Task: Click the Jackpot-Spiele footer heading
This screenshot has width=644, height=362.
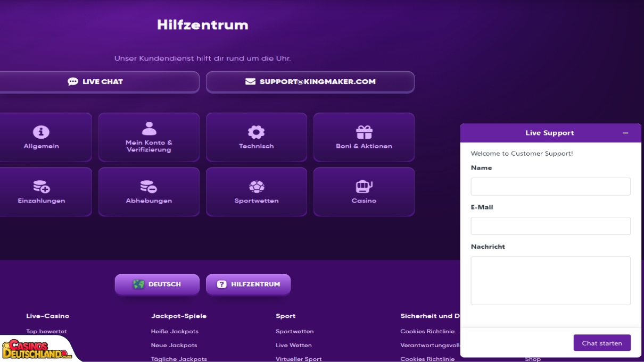Action: pyautogui.click(x=179, y=316)
